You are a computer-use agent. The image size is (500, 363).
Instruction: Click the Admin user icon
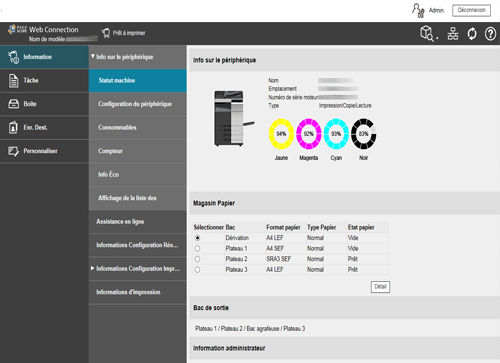pyautogui.click(x=418, y=10)
